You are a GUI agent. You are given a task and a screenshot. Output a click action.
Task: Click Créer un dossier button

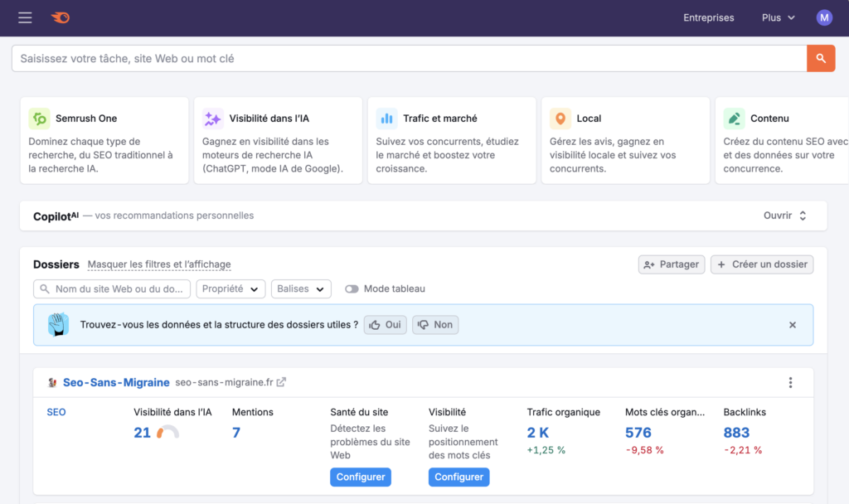pyautogui.click(x=762, y=264)
